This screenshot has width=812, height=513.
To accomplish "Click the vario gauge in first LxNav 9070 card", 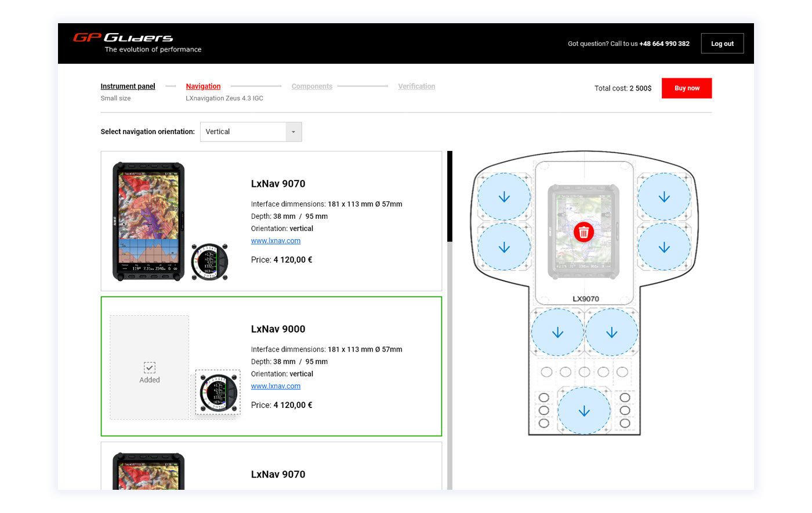I will tap(210, 262).
